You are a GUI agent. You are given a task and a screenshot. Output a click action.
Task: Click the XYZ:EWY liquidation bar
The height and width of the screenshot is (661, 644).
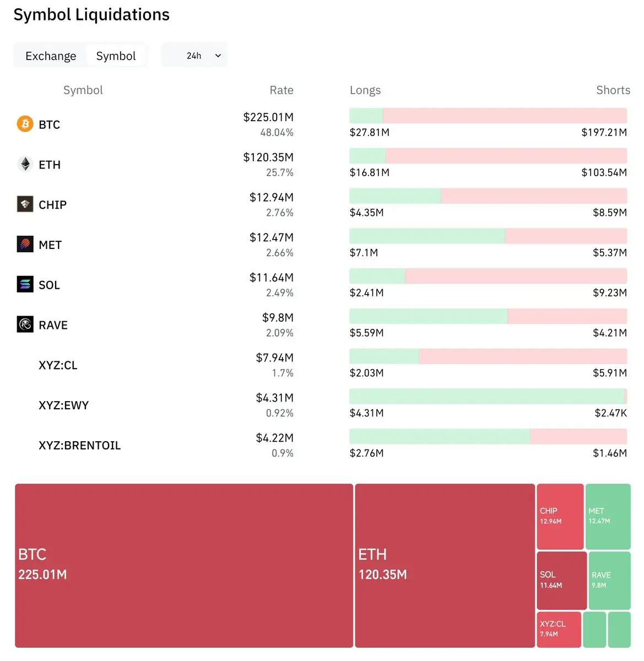point(488,396)
